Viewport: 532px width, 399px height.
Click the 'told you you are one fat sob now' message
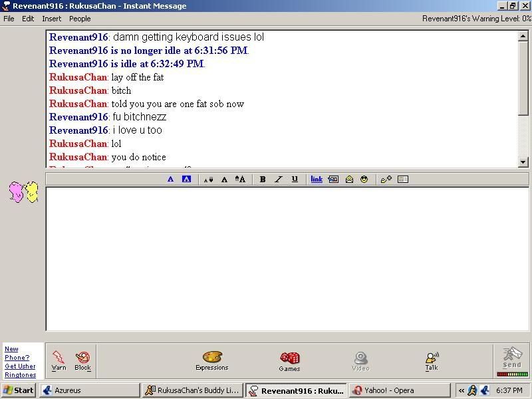pyautogui.click(x=178, y=104)
